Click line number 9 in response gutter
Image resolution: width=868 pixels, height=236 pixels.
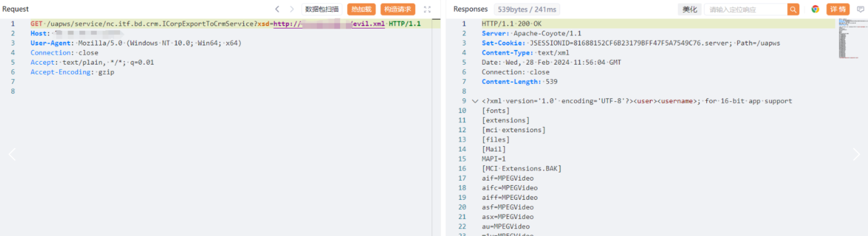click(464, 101)
